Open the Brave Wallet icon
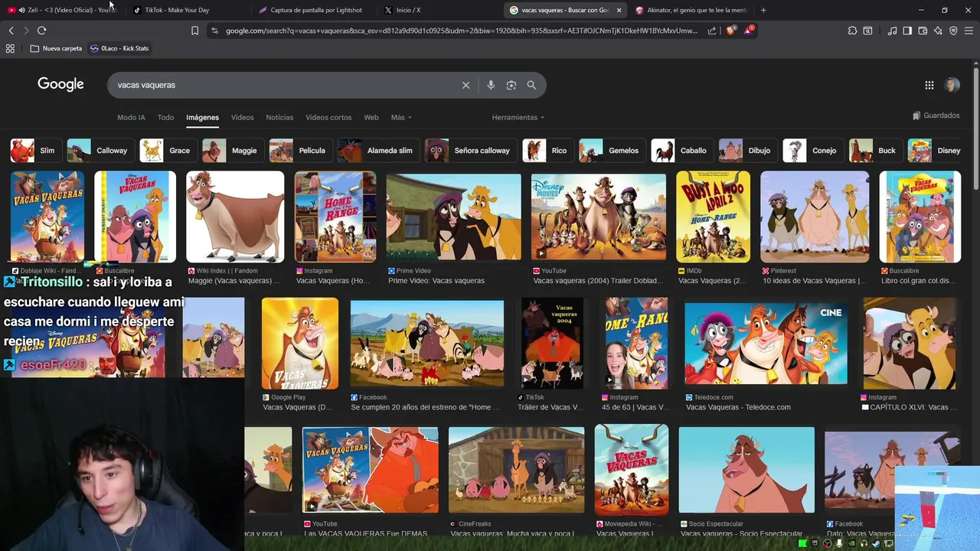This screenshot has width=980, height=551. pyautogui.click(x=923, y=31)
